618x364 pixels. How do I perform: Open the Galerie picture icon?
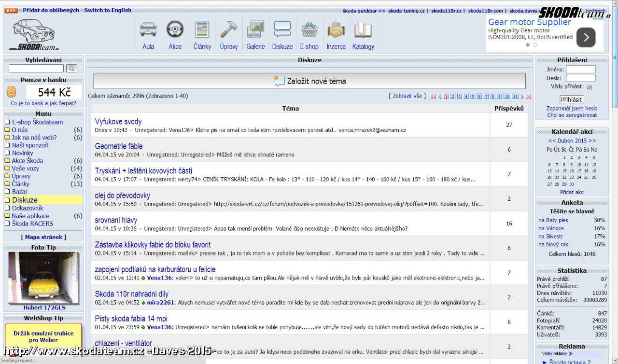(255, 29)
